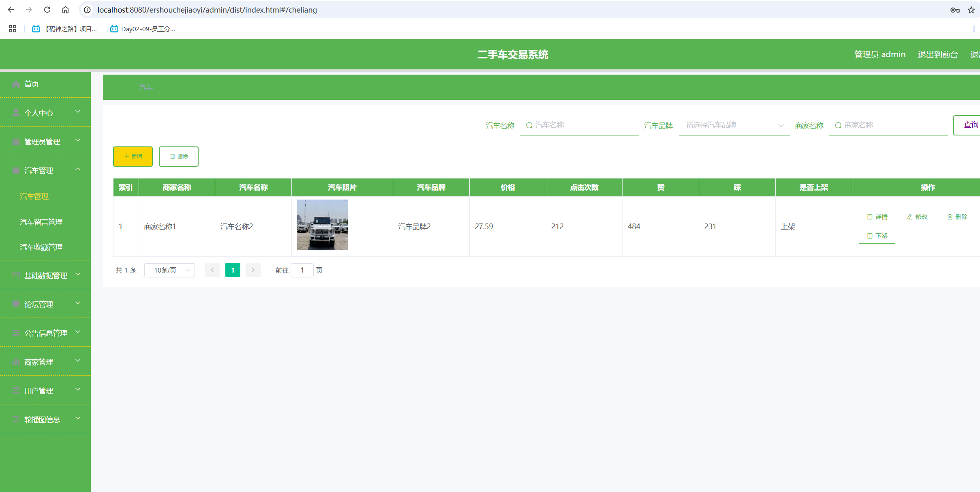This screenshot has height=492, width=980.
Task: Click the 公告信息管理 list icon
Action: (16, 333)
